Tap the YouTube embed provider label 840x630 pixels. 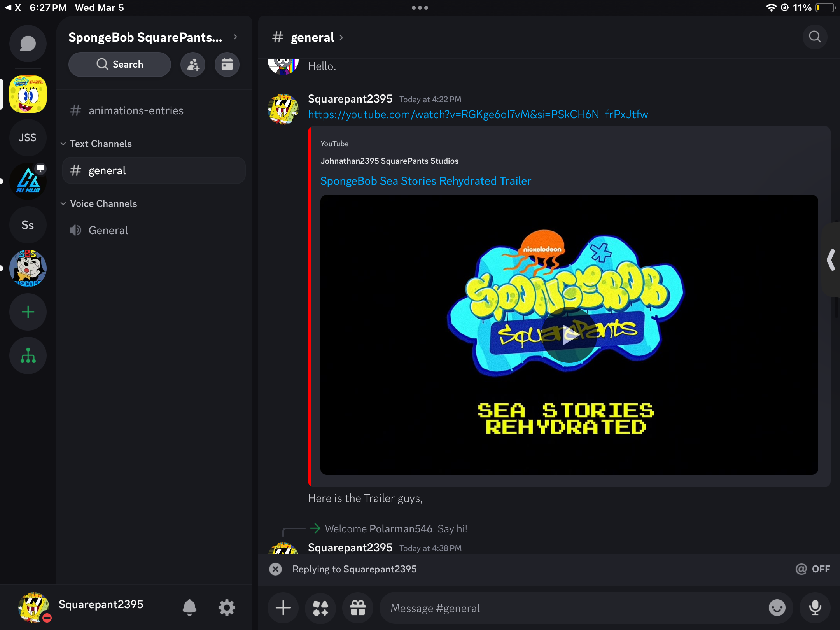(334, 143)
